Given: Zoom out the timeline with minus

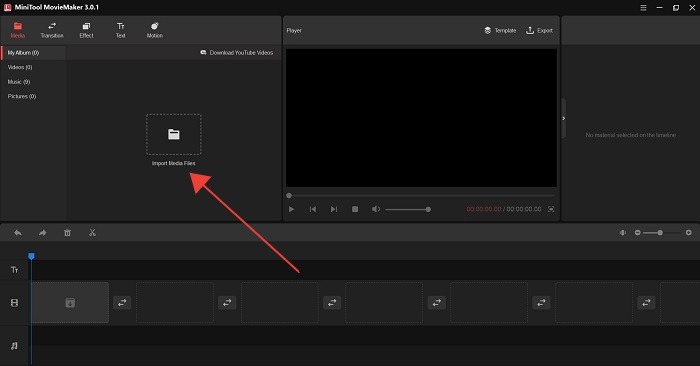Looking at the screenshot, I should pos(638,233).
